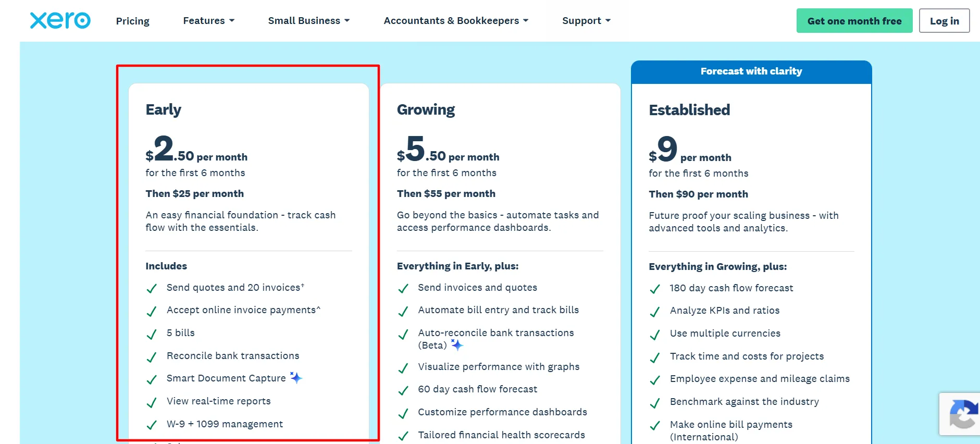This screenshot has width=980, height=444.
Task: Click the checkmark beside Benchmark against the industry
Action: [655, 403]
